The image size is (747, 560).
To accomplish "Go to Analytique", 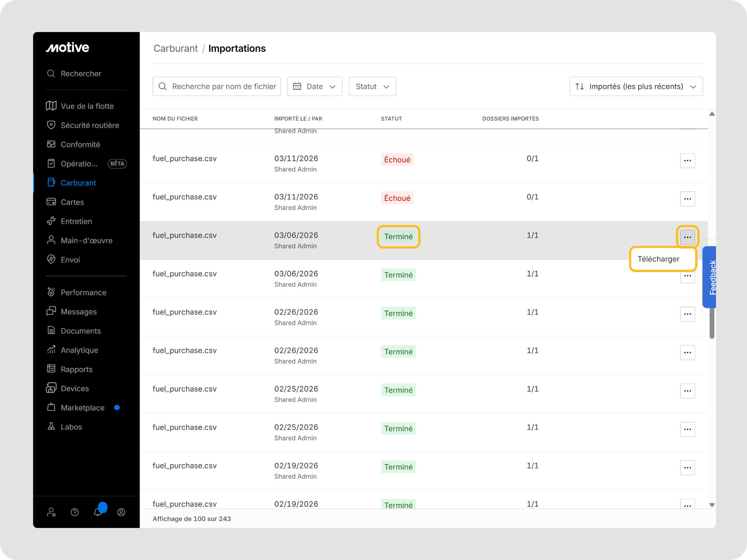I will 73,350.
